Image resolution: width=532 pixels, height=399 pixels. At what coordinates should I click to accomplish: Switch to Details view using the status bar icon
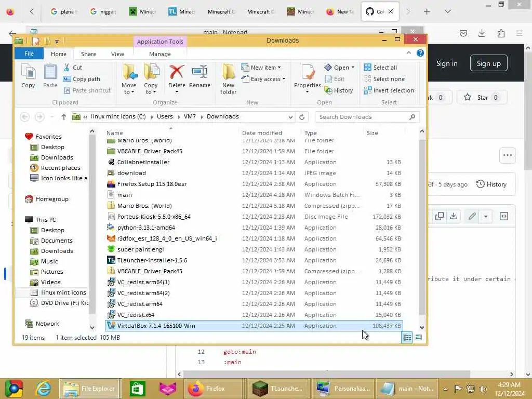pos(407,337)
